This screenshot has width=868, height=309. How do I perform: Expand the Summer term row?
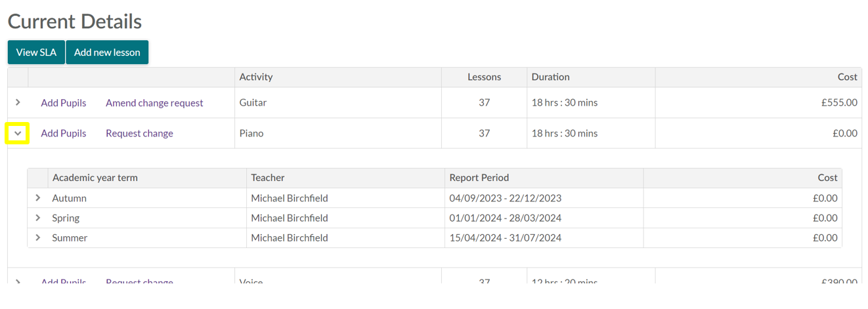click(x=38, y=237)
